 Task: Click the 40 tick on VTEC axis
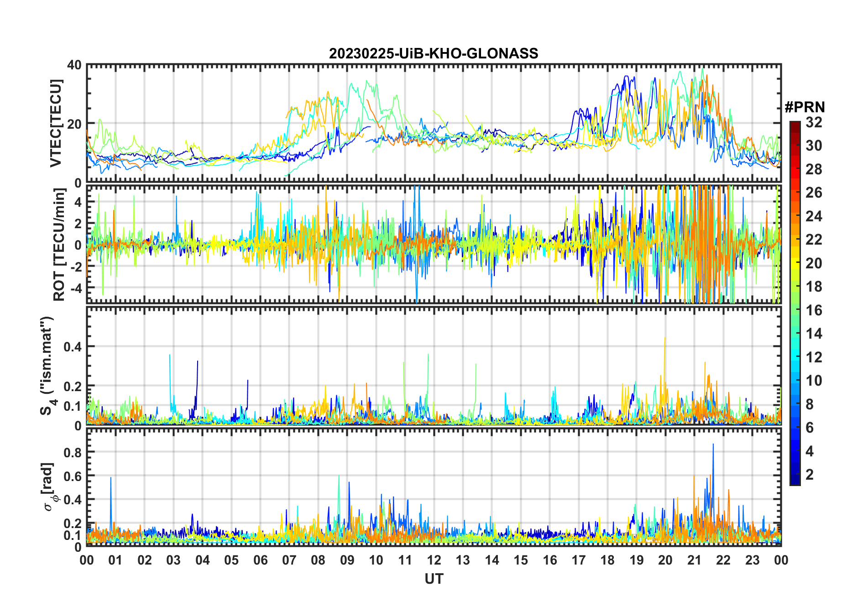click(74, 65)
